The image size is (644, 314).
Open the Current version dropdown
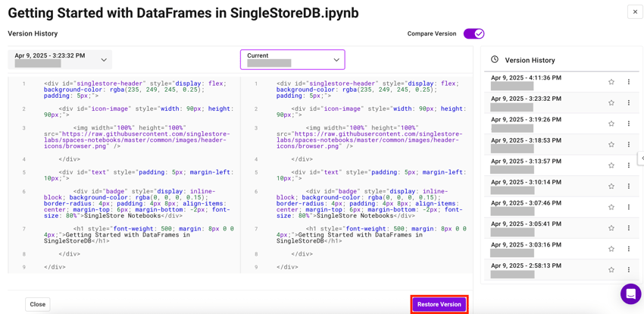click(292, 60)
